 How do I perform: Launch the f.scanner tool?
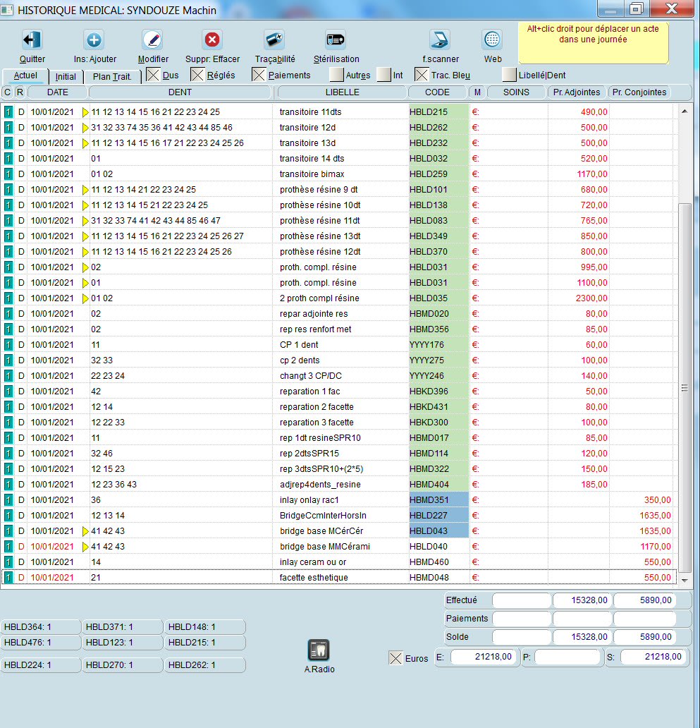[x=440, y=40]
